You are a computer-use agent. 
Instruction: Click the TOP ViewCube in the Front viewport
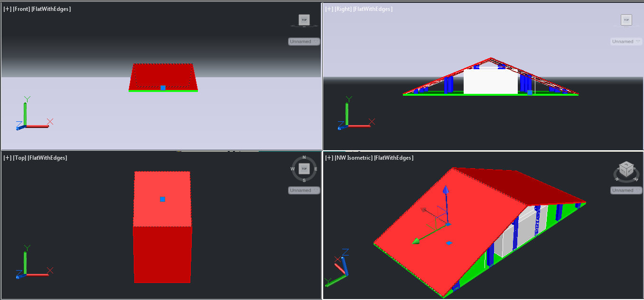click(x=304, y=20)
